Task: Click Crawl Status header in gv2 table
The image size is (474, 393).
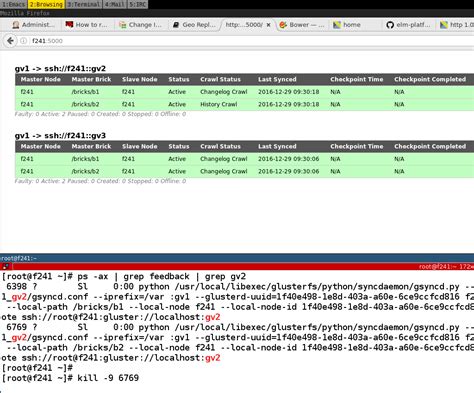Action: 220,79
